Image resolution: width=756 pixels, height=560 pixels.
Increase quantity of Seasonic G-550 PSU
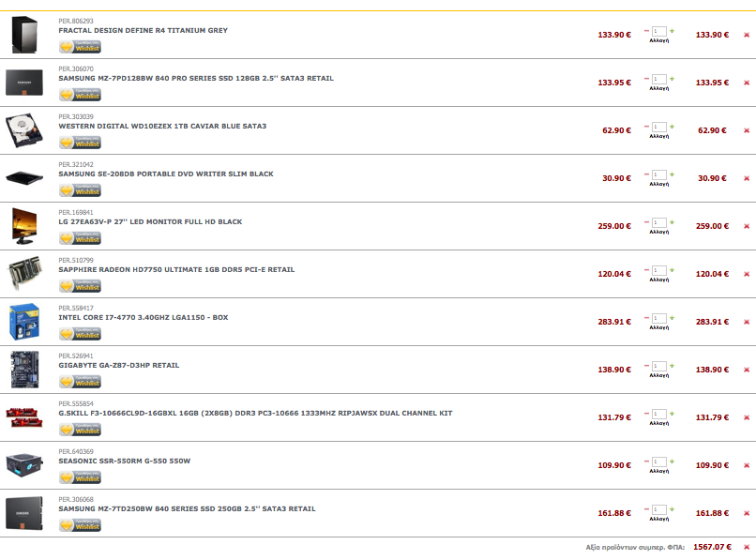[x=673, y=461]
